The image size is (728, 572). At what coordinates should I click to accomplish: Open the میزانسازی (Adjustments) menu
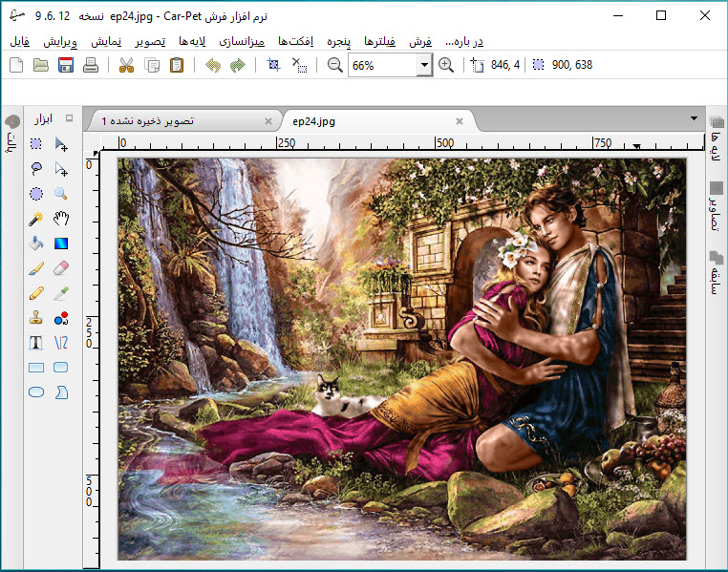tap(242, 42)
